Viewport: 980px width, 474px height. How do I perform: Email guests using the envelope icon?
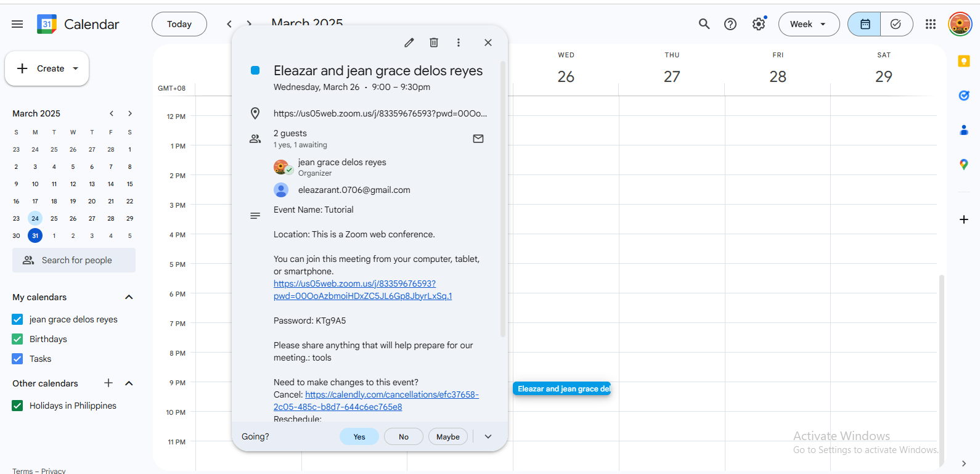[x=478, y=139]
